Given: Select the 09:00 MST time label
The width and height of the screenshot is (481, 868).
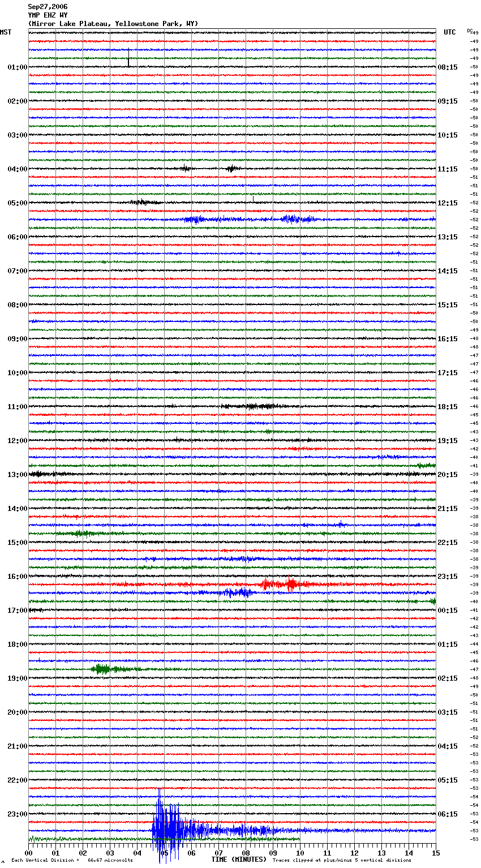Looking at the screenshot, I should (x=18, y=339).
